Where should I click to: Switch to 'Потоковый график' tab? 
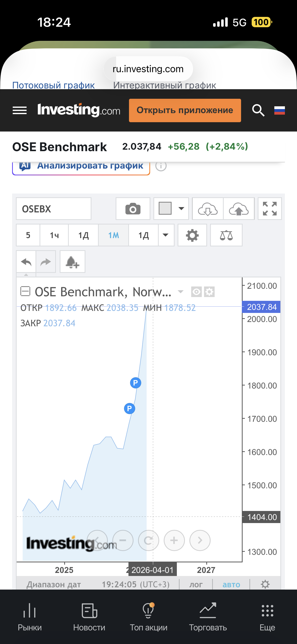[x=53, y=85]
